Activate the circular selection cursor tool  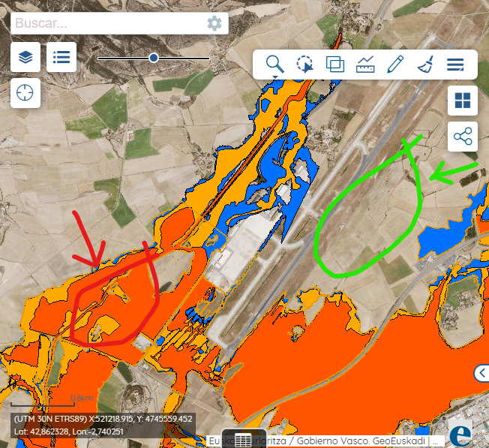tap(304, 64)
